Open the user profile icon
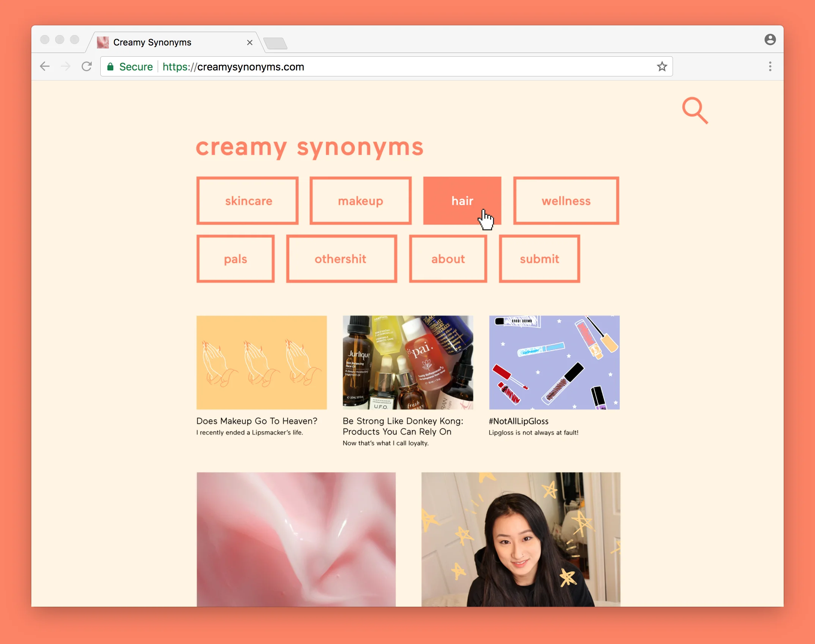This screenshot has height=644, width=815. (770, 39)
